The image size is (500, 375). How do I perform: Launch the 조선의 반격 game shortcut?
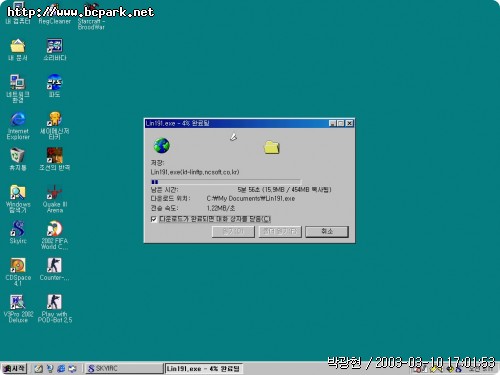tap(55, 159)
